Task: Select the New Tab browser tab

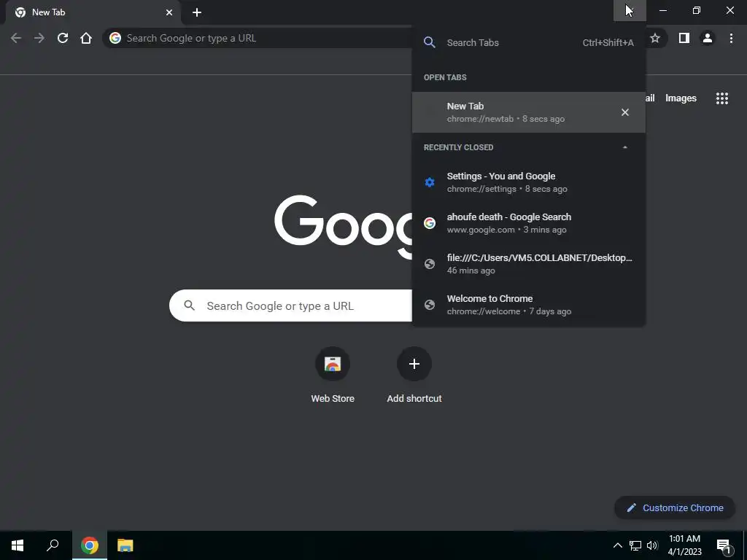Action: pos(93,12)
